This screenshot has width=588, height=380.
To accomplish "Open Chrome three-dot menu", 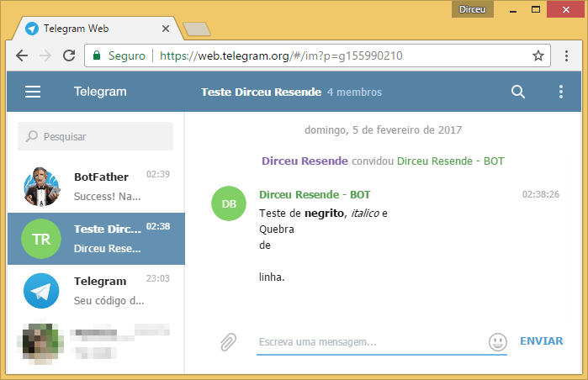I will [x=566, y=55].
